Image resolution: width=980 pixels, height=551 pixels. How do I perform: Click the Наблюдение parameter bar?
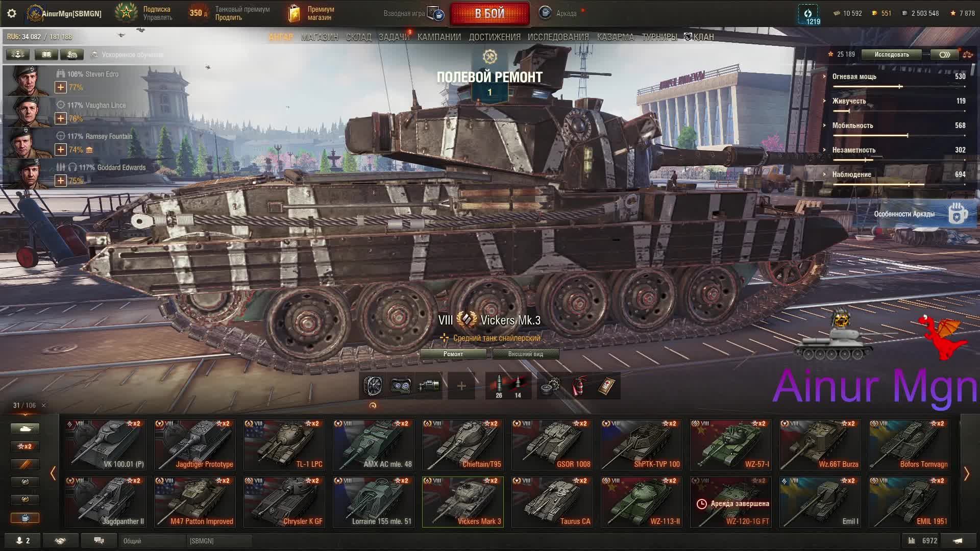[x=898, y=185]
